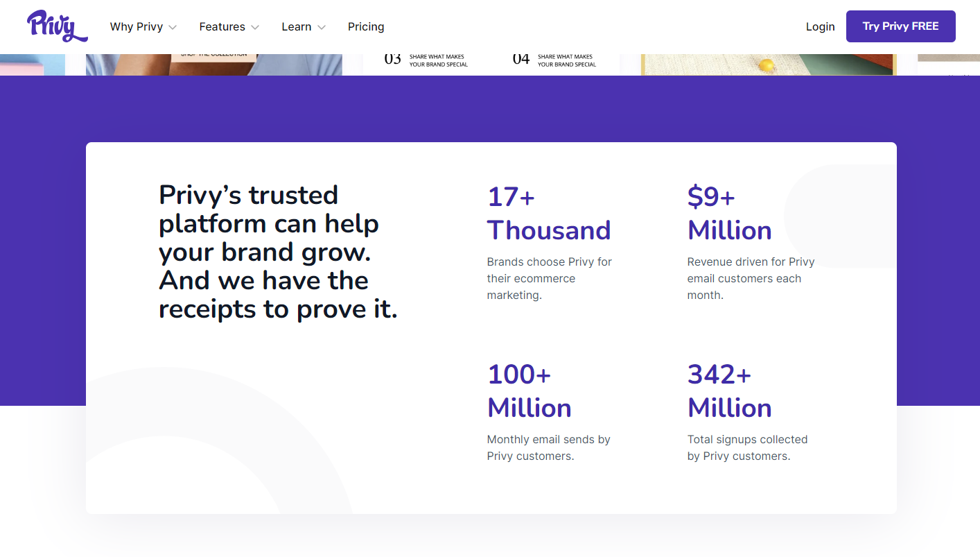Expand the chevron beside Learn
The image size is (980, 557).
322,28
